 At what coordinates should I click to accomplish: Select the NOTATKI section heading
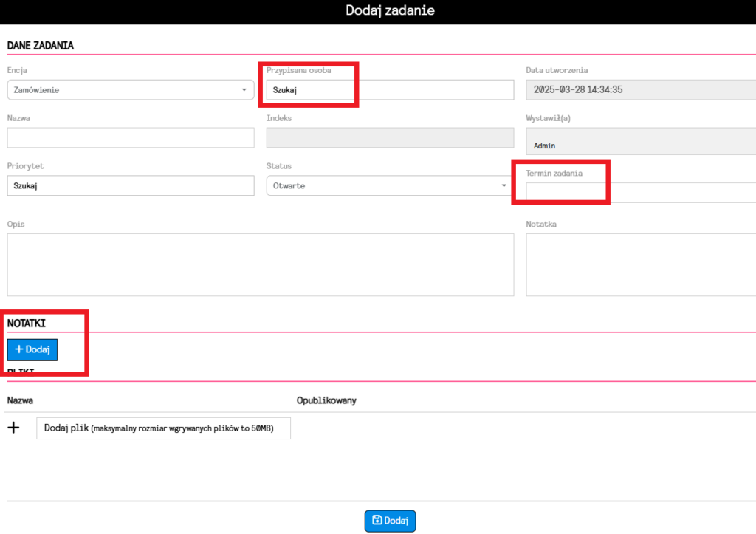(x=27, y=324)
